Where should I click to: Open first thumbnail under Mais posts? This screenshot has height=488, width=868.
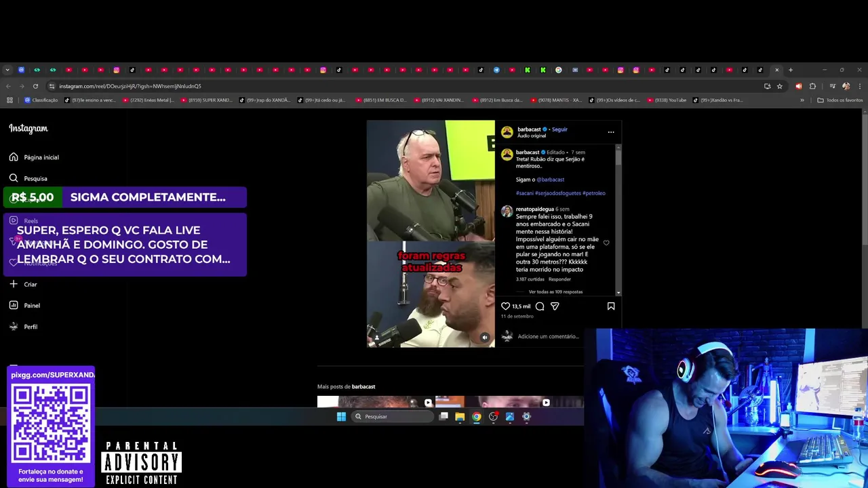click(376, 401)
